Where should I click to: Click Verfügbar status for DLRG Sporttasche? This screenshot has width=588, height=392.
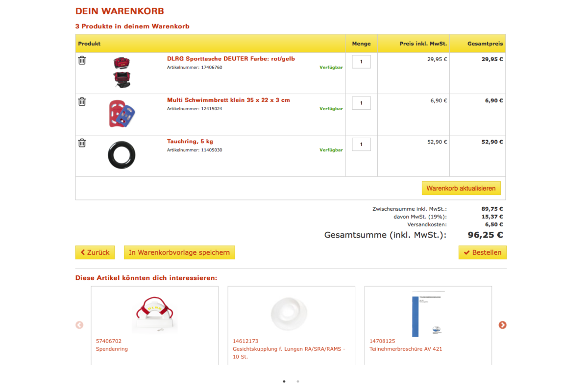tap(331, 68)
